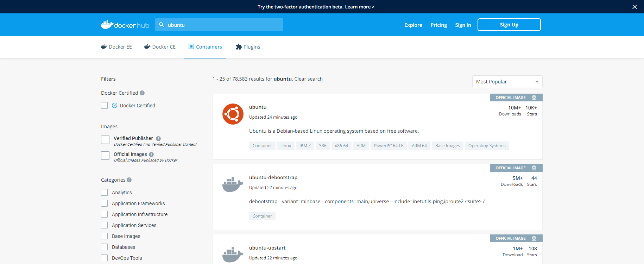
Task: Click info icon beside Official Images
Action: 151,155
